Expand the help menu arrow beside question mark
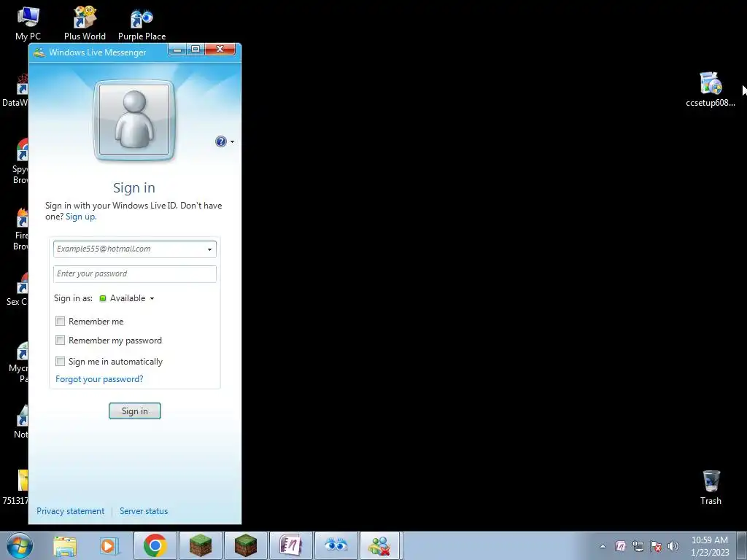Viewport: 747px width, 560px height. tap(232, 142)
